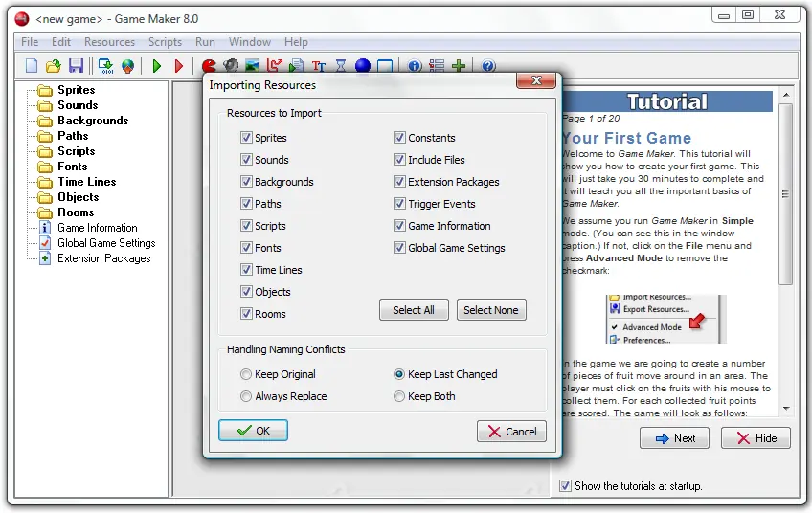The width and height of the screenshot is (812, 513).
Task: Click the Publish game globe icon
Action: click(128, 66)
